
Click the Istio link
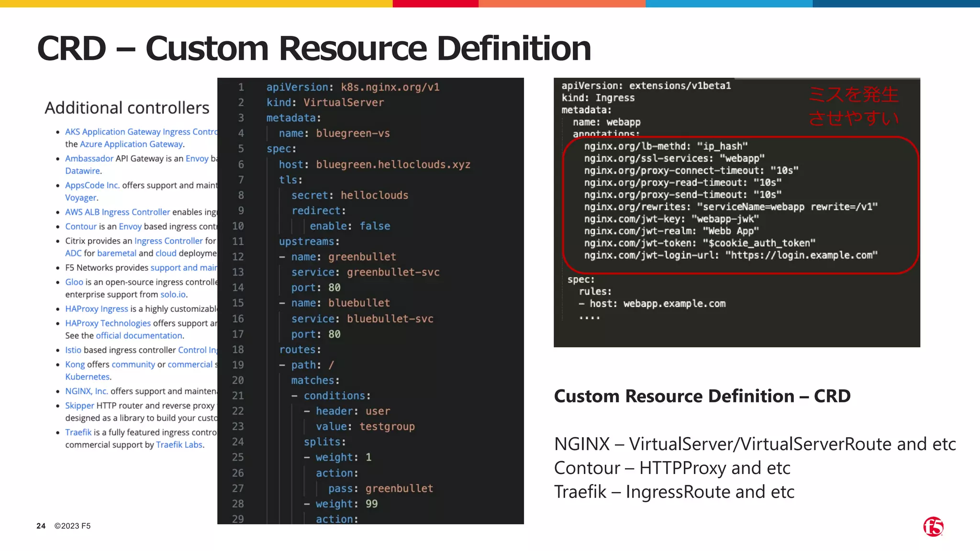(73, 350)
